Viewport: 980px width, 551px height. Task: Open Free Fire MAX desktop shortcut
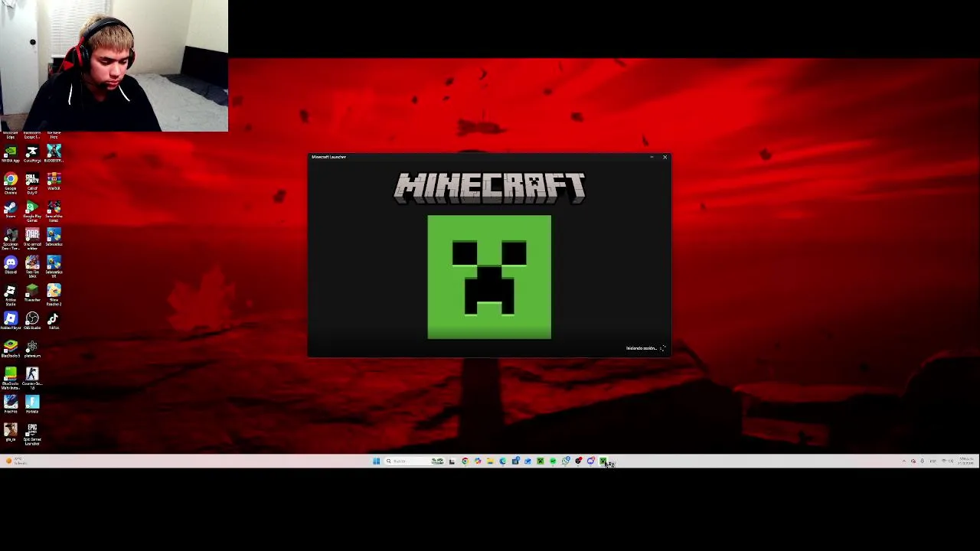pyautogui.click(x=32, y=267)
